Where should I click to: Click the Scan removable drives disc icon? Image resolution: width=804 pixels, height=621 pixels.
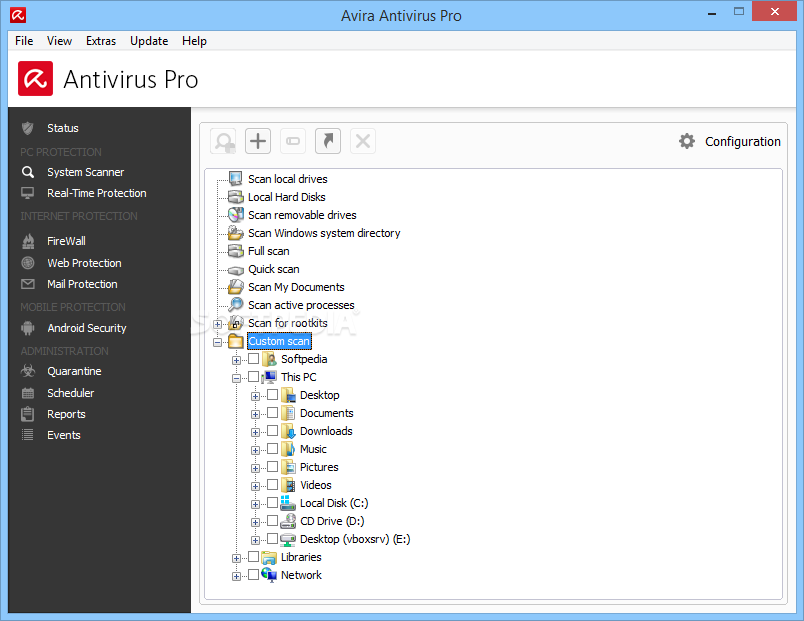(236, 214)
